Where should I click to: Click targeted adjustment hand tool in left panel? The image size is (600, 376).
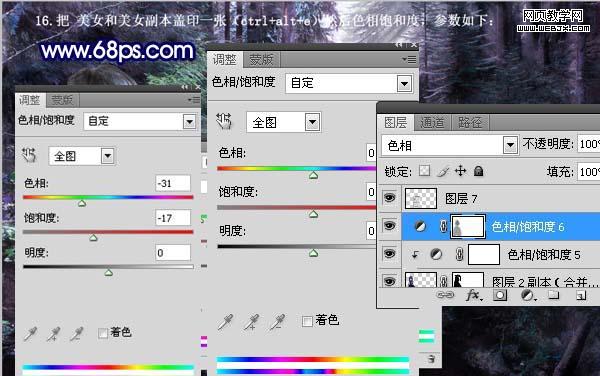pyautogui.click(x=28, y=155)
